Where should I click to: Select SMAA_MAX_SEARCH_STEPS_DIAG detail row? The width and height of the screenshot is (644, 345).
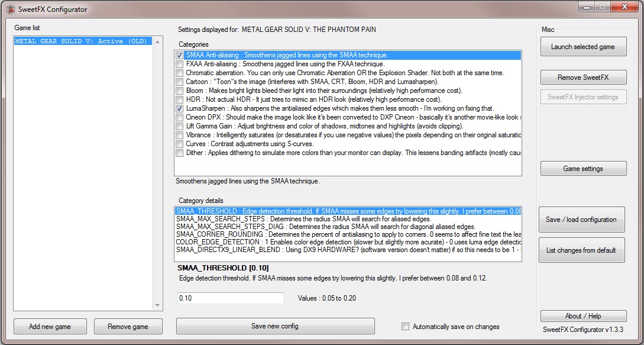click(x=348, y=227)
